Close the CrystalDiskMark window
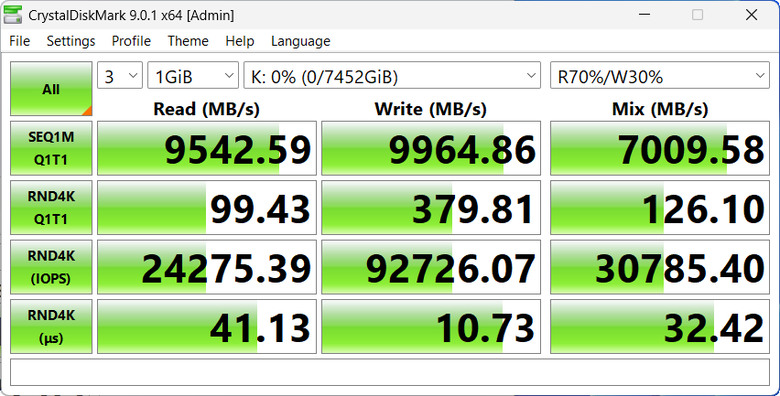The width and height of the screenshot is (780, 396). 751,14
